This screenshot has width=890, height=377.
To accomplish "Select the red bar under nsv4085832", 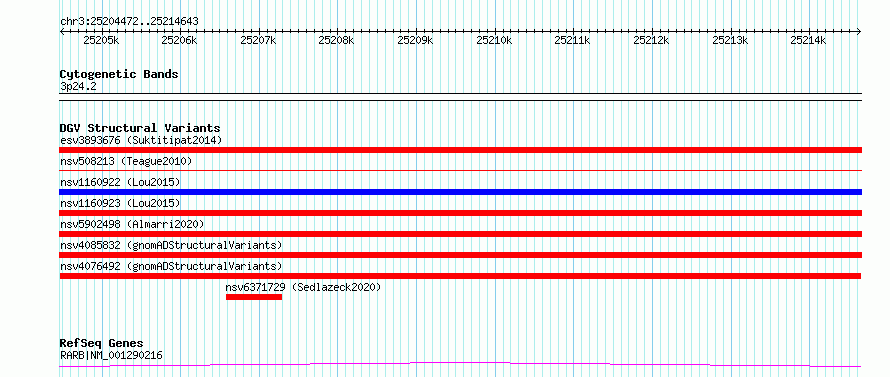I will point(461,255).
